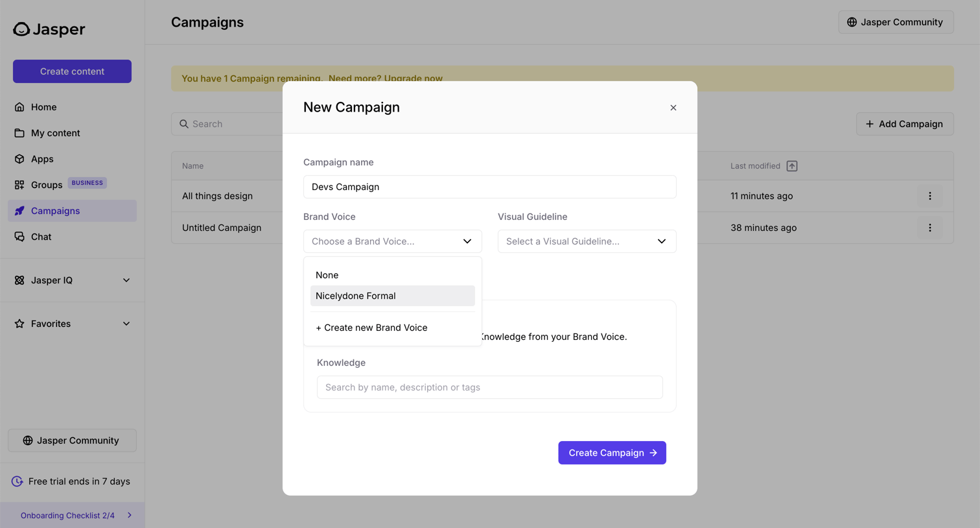
Task: Expand the Jasper IQ section
Action: click(72, 280)
